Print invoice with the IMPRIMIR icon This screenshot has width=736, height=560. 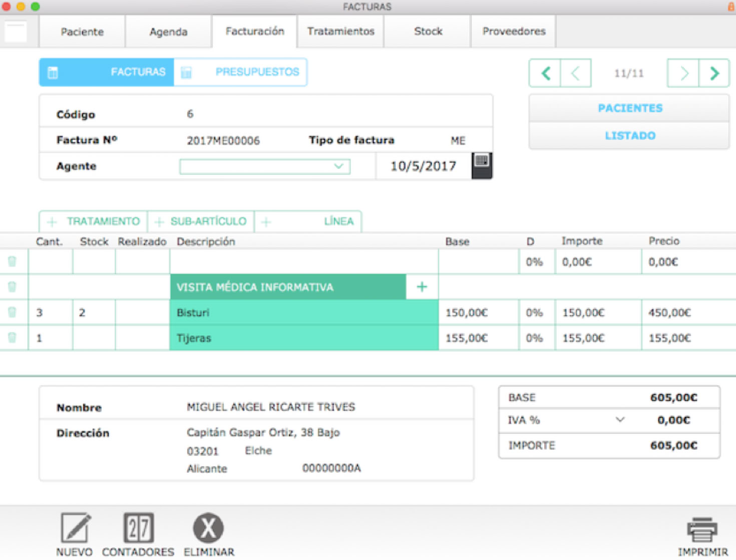click(x=702, y=531)
